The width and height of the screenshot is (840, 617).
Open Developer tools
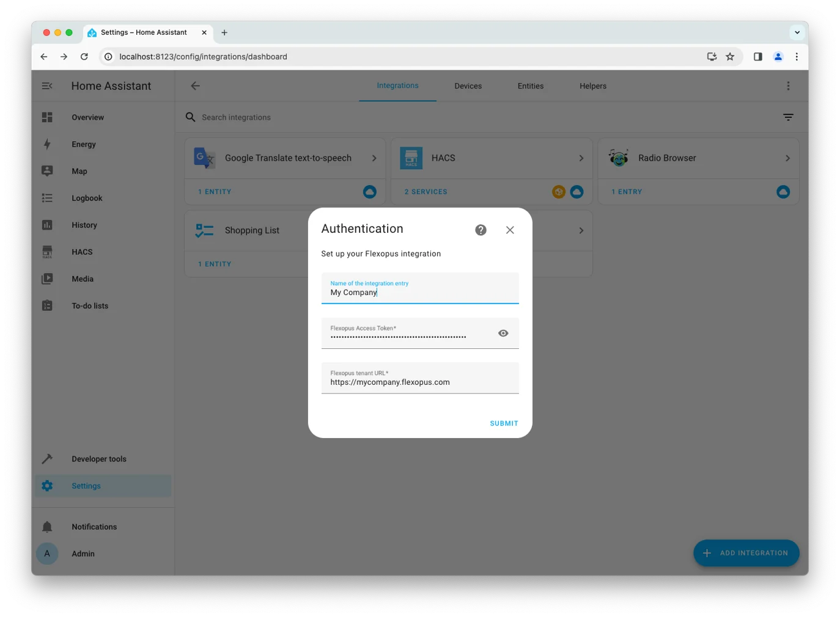[x=98, y=459]
